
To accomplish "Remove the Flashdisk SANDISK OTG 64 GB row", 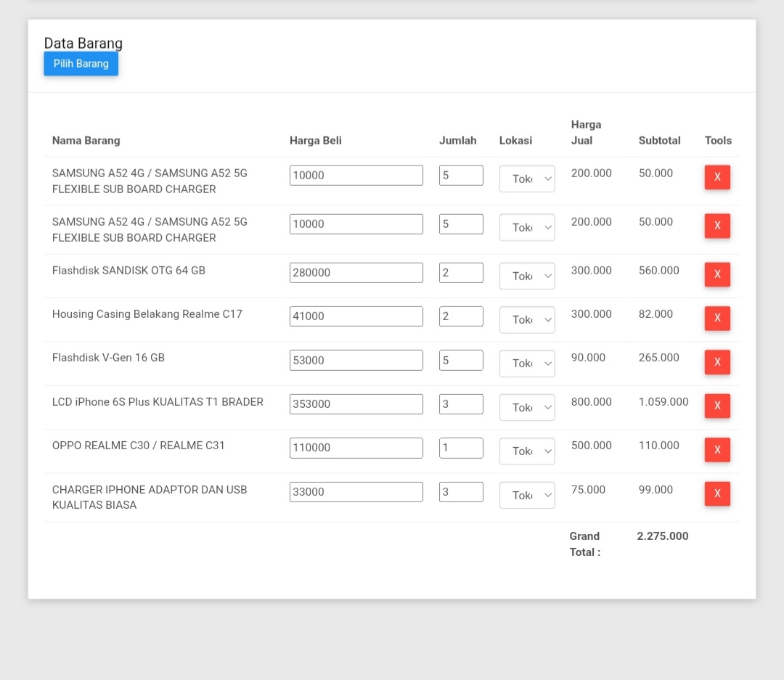I will coord(717,274).
